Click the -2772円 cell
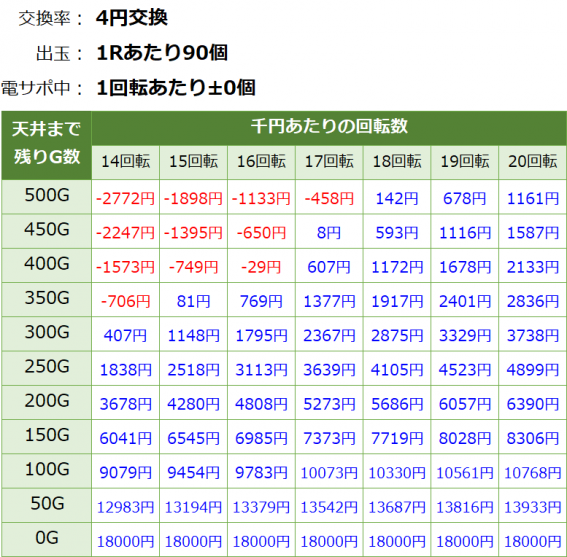Screen dimensions: 567x557 tap(125, 198)
